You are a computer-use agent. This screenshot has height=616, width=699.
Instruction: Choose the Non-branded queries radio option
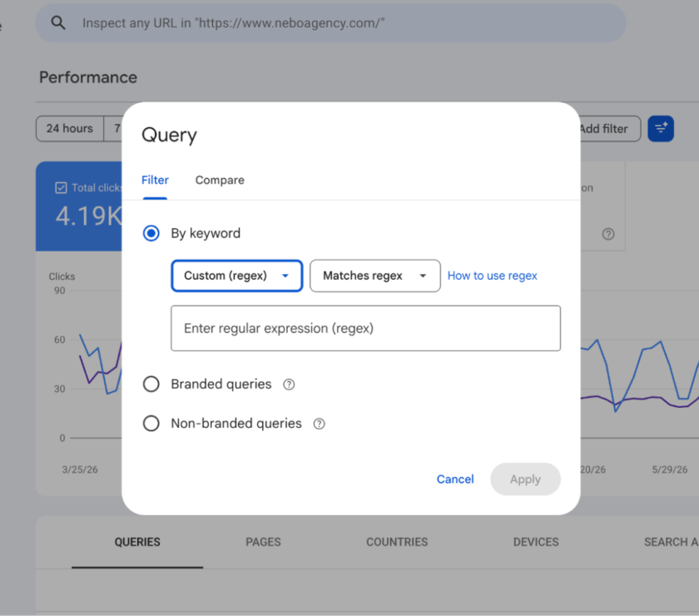click(x=151, y=424)
